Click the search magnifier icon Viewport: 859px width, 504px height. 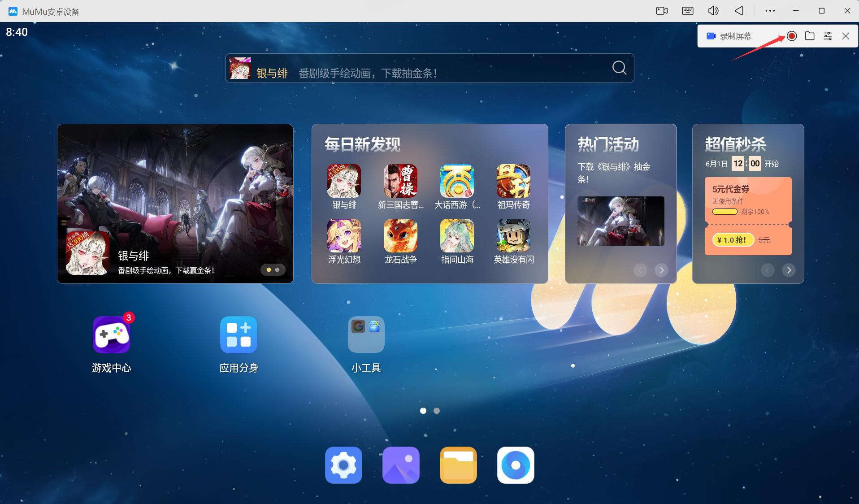(x=619, y=68)
